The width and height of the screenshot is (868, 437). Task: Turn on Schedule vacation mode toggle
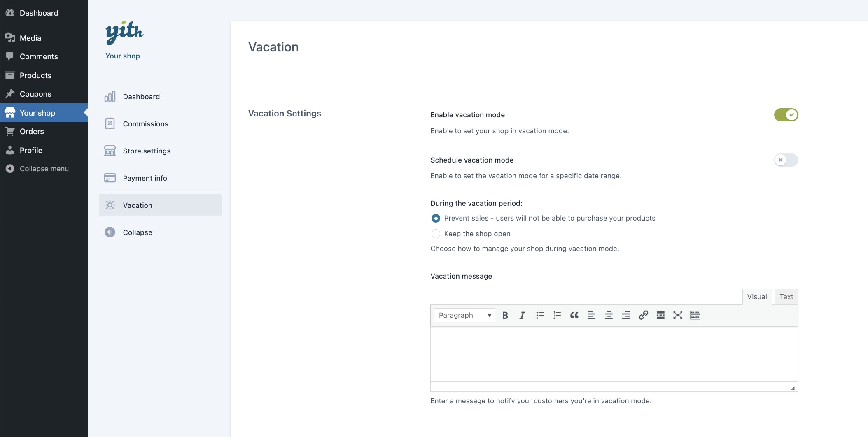(786, 160)
